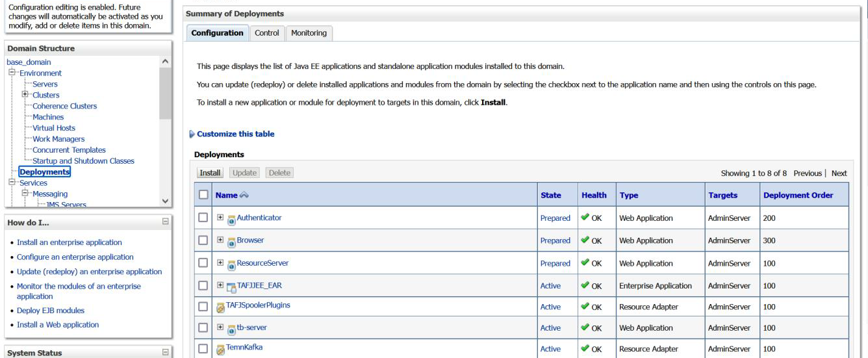Collapse the How do I panel
Viewport: 868px width, 358px height.
click(165, 223)
